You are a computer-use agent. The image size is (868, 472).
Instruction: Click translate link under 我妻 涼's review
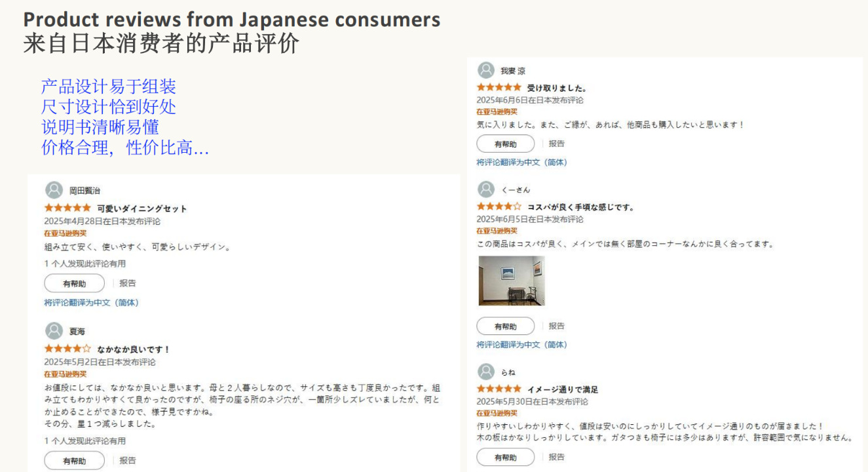[x=521, y=162]
